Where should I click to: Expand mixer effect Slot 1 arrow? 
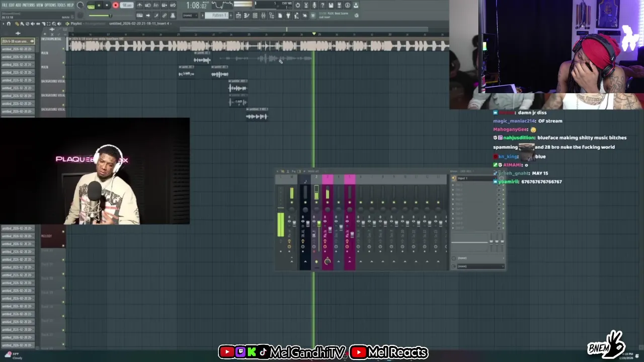(453, 185)
